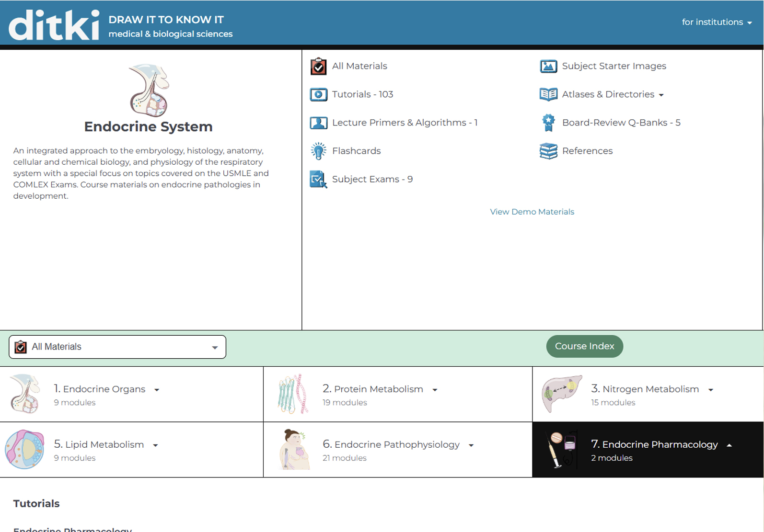Click the Flashcards lightbulb icon
The image size is (764, 532).
(x=318, y=151)
